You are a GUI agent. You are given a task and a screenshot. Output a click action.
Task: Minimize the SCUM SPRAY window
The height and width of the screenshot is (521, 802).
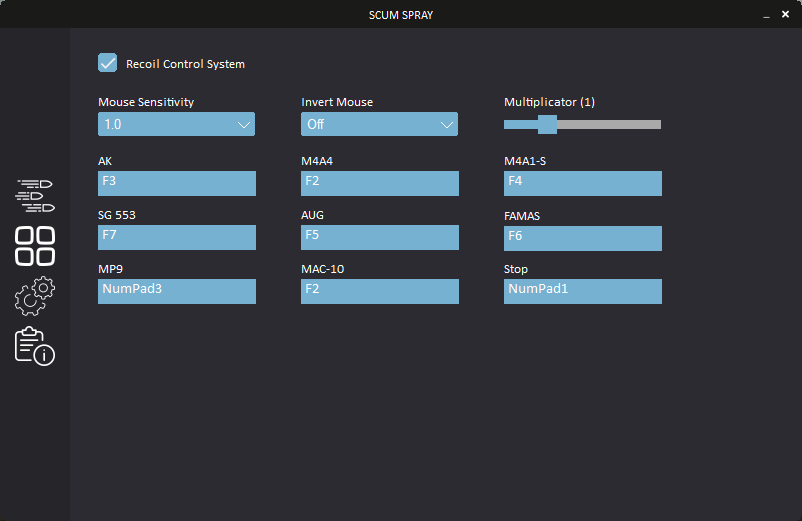766,15
